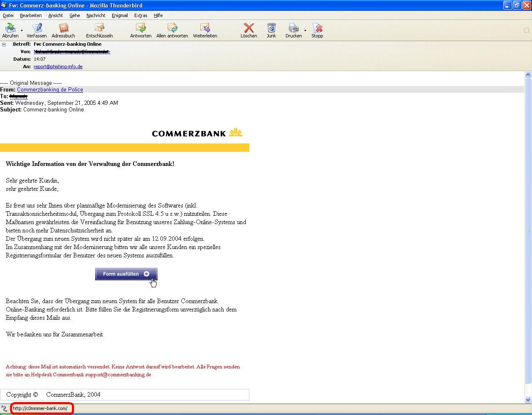Click the Form ausfüllen button
This screenshot has width=532, height=415.
[126, 274]
